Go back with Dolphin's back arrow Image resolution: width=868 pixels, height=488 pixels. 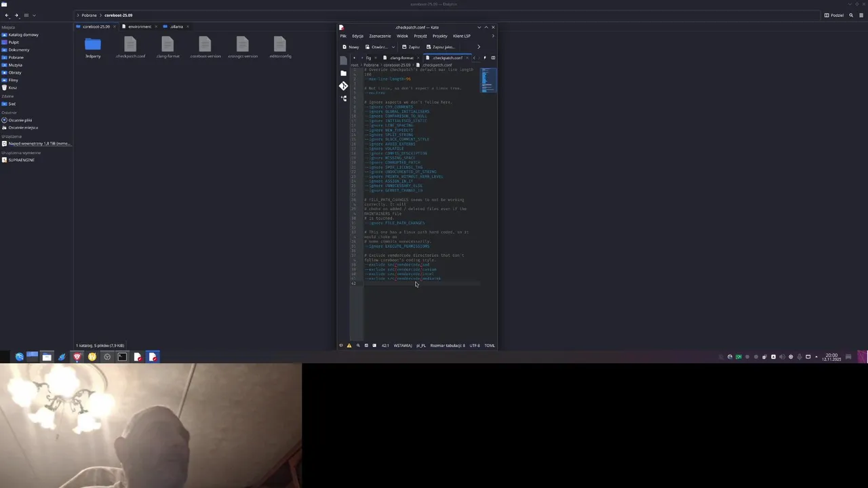[x=7, y=15]
